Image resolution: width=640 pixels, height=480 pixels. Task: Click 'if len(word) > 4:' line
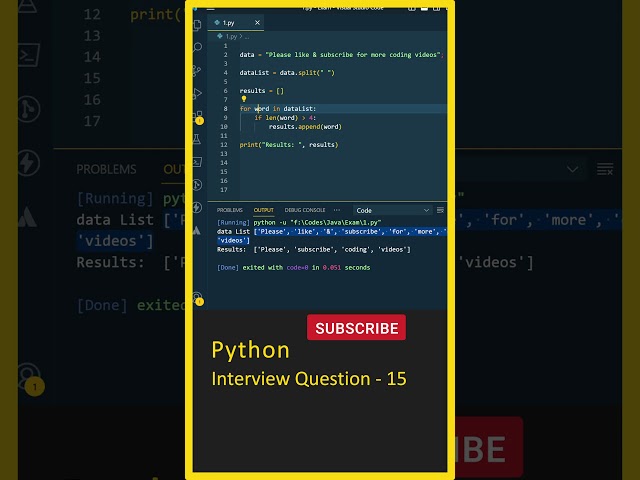tap(285, 118)
